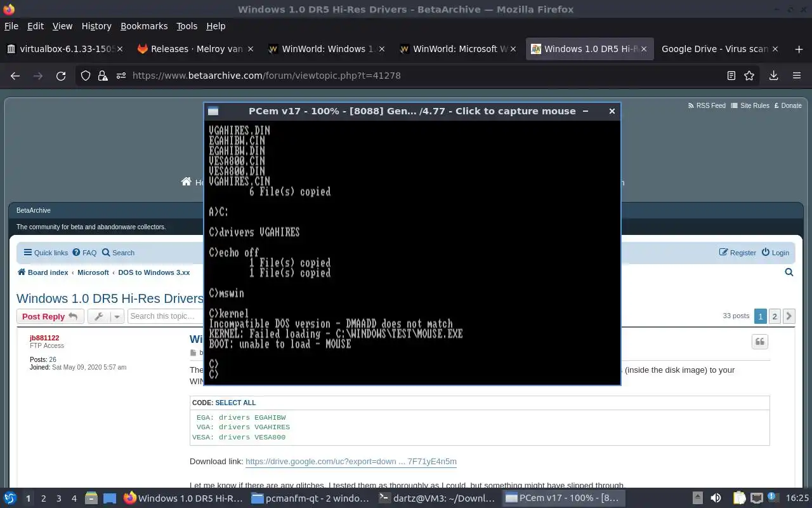Go back with Firefox's back arrow
This screenshot has height=508, width=812.
pyautogui.click(x=15, y=76)
